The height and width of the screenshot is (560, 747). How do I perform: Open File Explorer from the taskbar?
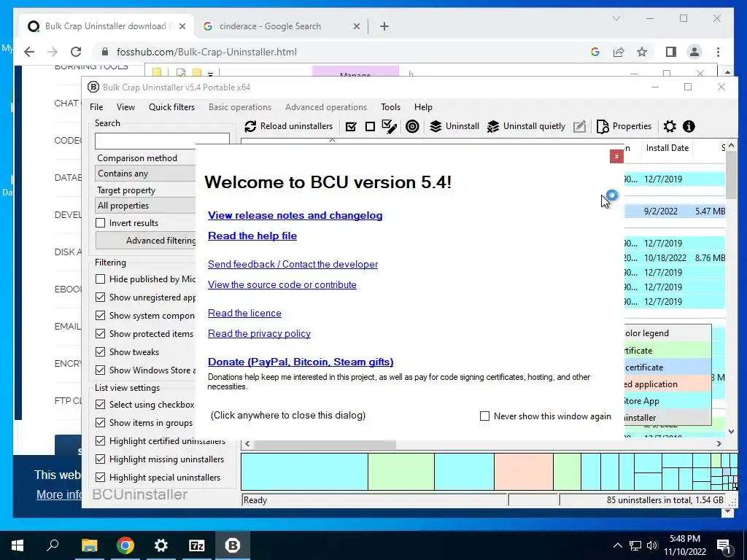point(89,545)
